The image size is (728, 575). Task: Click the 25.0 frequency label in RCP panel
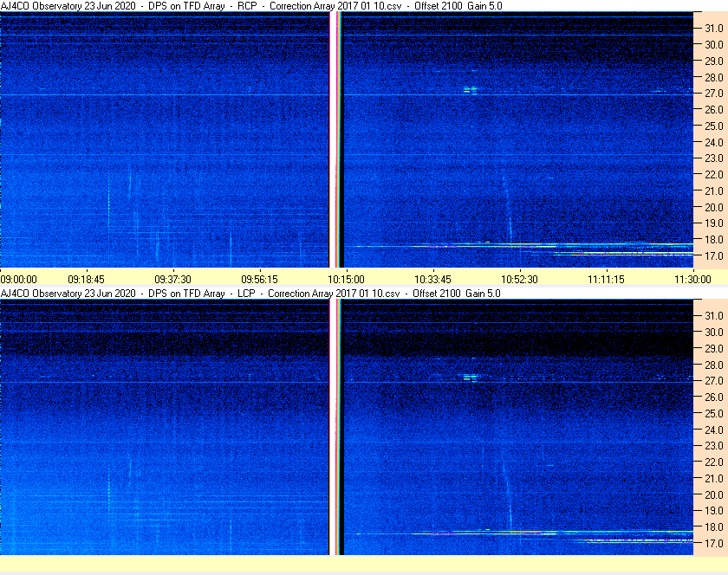pos(714,126)
